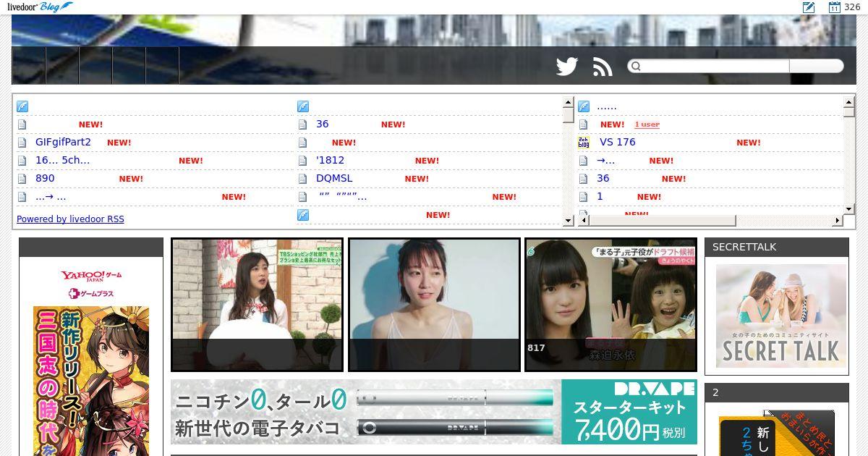Click document icon beside GIFgifPart2
The image size is (868, 456).
(22, 143)
